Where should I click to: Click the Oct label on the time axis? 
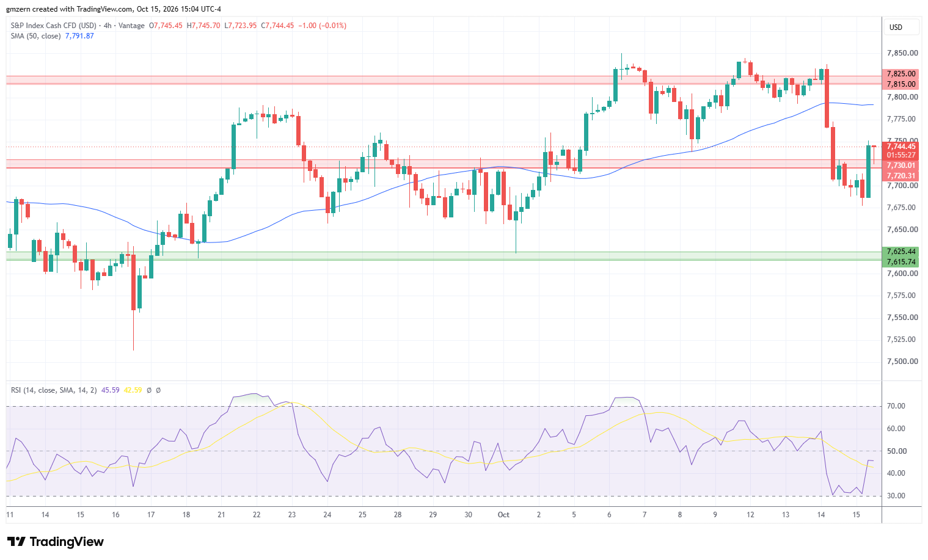coord(503,515)
